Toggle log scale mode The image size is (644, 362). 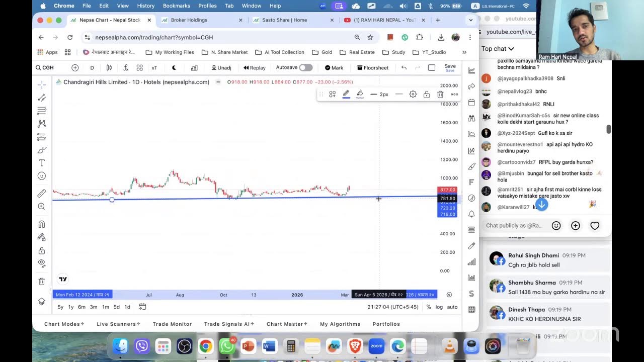click(x=439, y=307)
